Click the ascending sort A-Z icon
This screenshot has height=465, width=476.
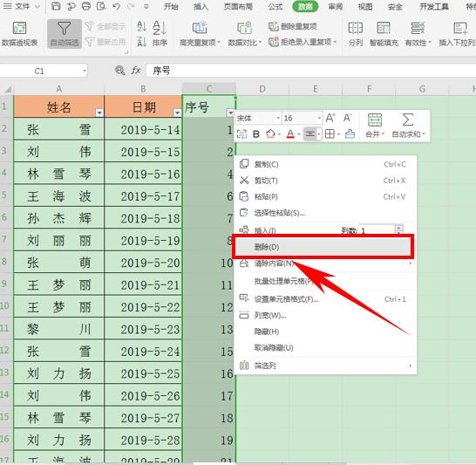tap(142, 26)
